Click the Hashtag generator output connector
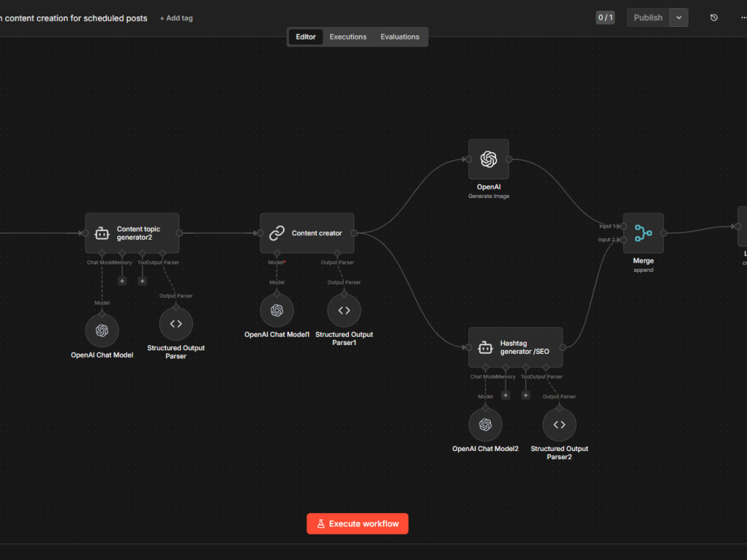 [562, 347]
